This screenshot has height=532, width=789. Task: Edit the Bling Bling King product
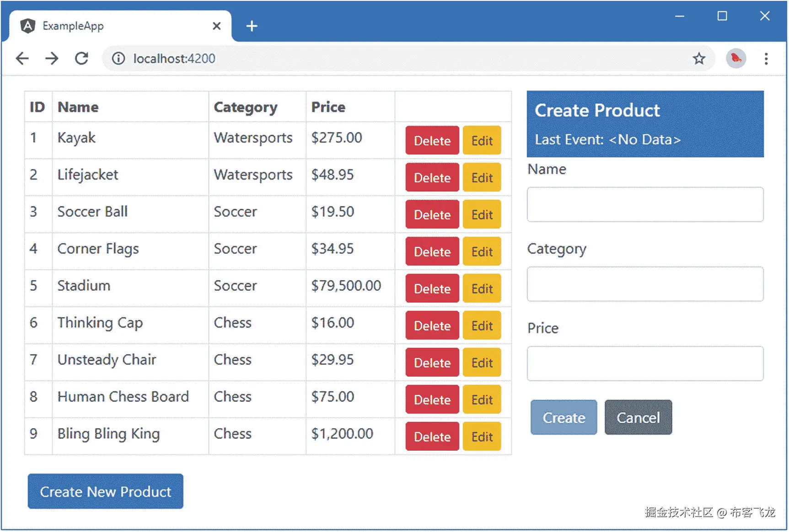[482, 436]
